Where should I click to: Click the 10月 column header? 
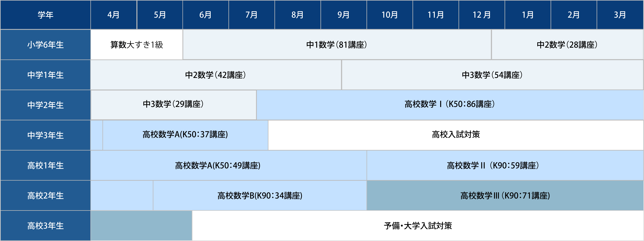[390, 15]
